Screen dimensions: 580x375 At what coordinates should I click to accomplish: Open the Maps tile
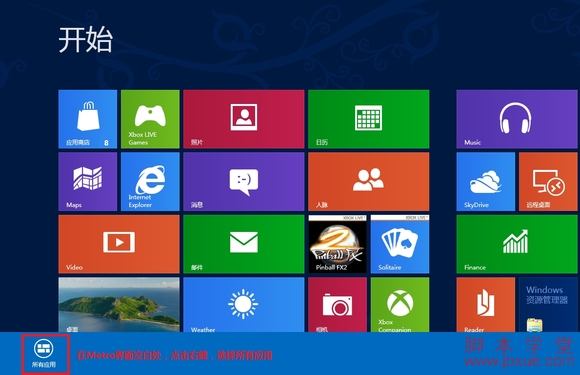pyautogui.click(x=88, y=182)
